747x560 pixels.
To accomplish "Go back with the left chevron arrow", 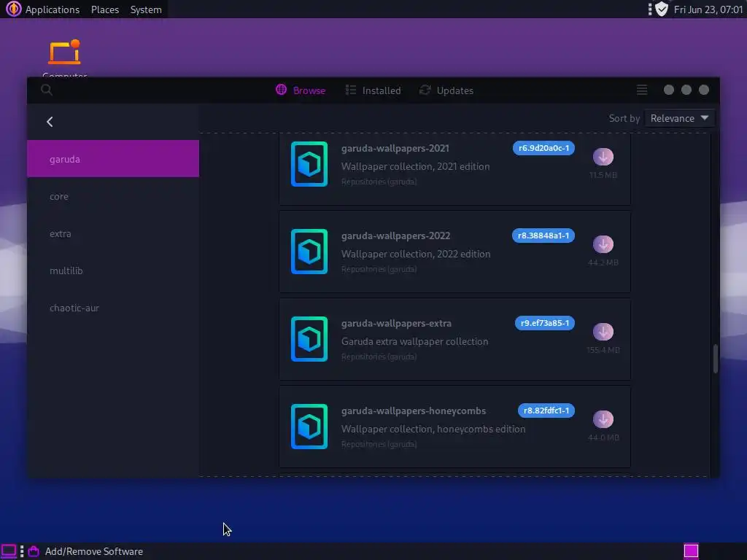I will point(50,122).
